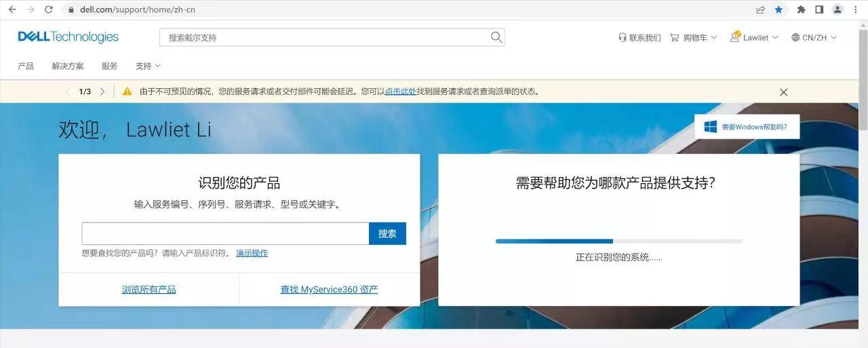Click the 需要Windows帮助吗? button
This screenshot has width=868, height=348.
pyautogui.click(x=747, y=127)
